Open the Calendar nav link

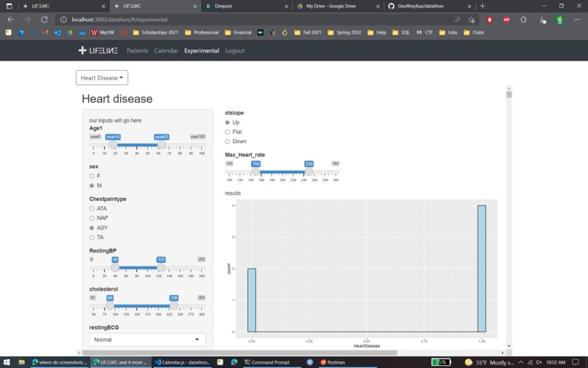(166, 50)
